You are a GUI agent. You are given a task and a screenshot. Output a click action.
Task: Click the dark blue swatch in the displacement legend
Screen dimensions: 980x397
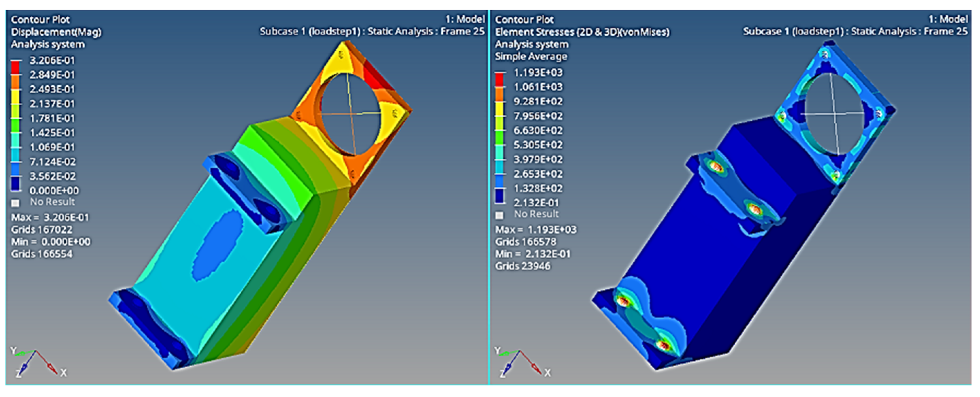click(x=16, y=183)
